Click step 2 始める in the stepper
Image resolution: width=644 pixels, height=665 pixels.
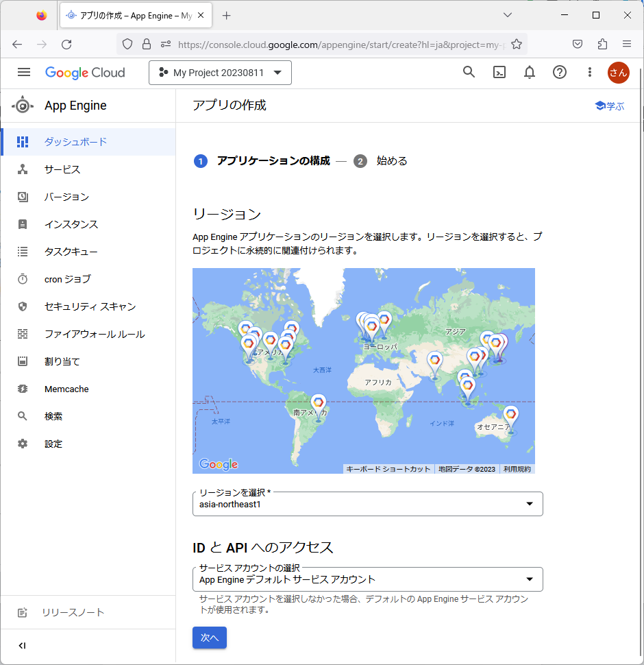click(380, 161)
